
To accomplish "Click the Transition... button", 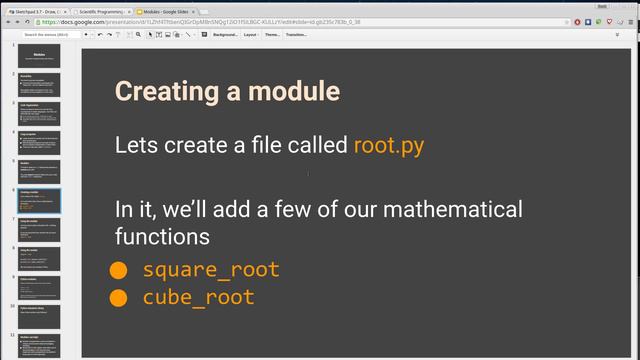I will [x=296, y=35].
